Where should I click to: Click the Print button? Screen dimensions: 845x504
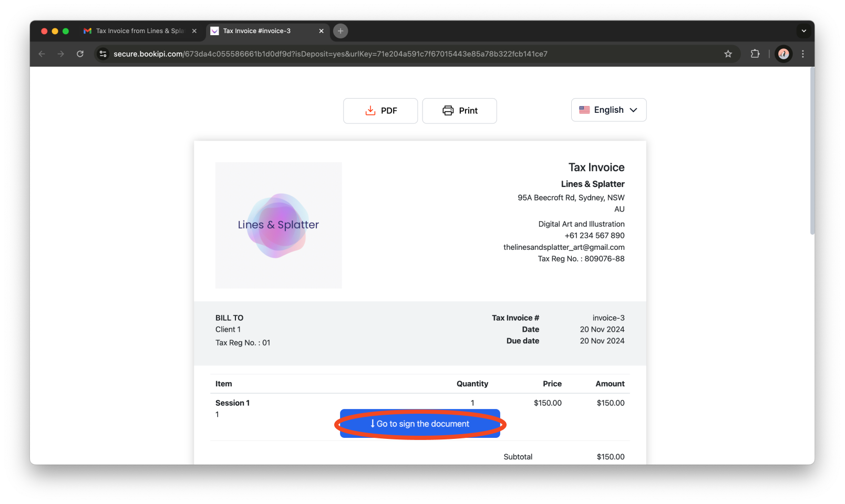tap(459, 111)
